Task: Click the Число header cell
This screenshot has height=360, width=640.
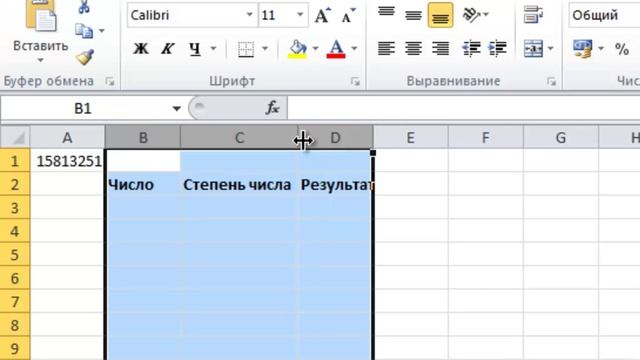Action: tap(143, 184)
